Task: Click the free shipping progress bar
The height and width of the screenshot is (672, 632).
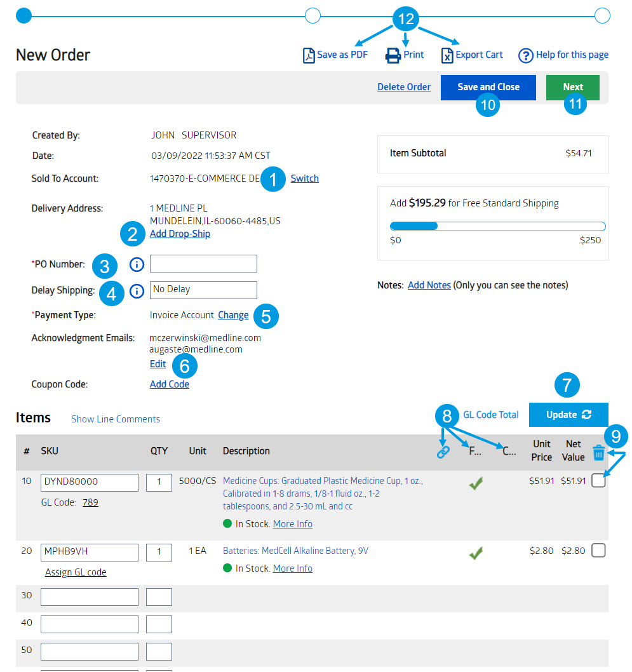Action: [497, 226]
